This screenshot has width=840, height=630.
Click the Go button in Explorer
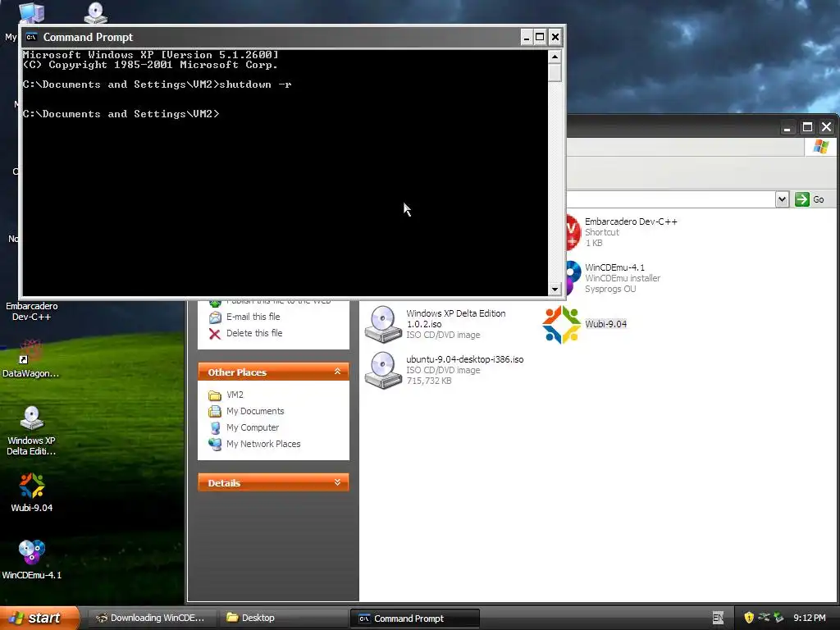(x=810, y=199)
